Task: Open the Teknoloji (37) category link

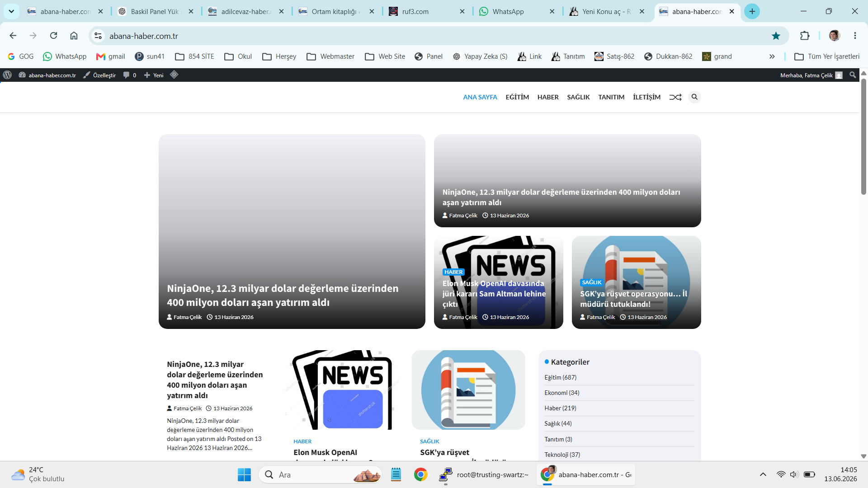Action: 562,455
